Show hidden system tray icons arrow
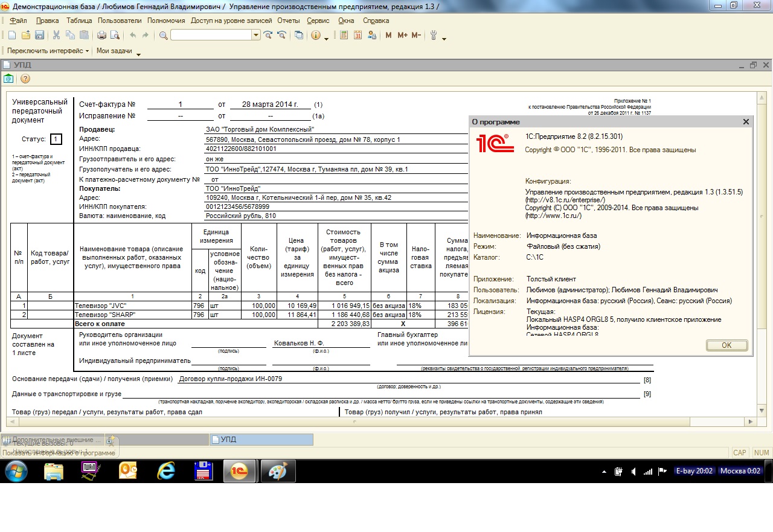 tap(605, 471)
